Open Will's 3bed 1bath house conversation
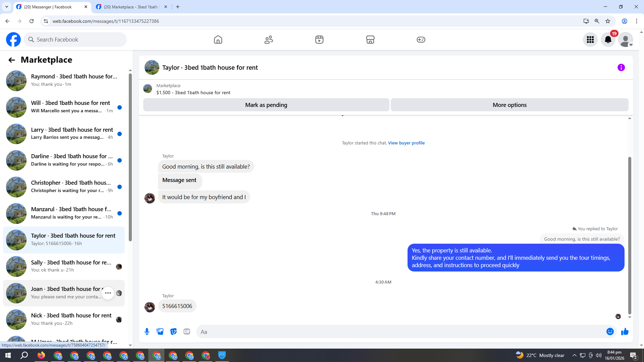This screenshot has height=362, width=644. [x=70, y=107]
